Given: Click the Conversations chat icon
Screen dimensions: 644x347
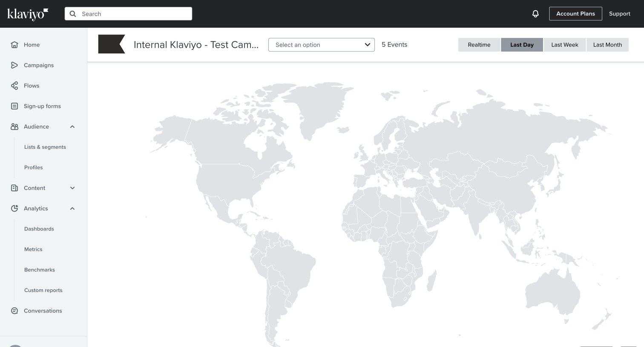Looking at the screenshot, I should pyautogui.click(x=14, y=311).
